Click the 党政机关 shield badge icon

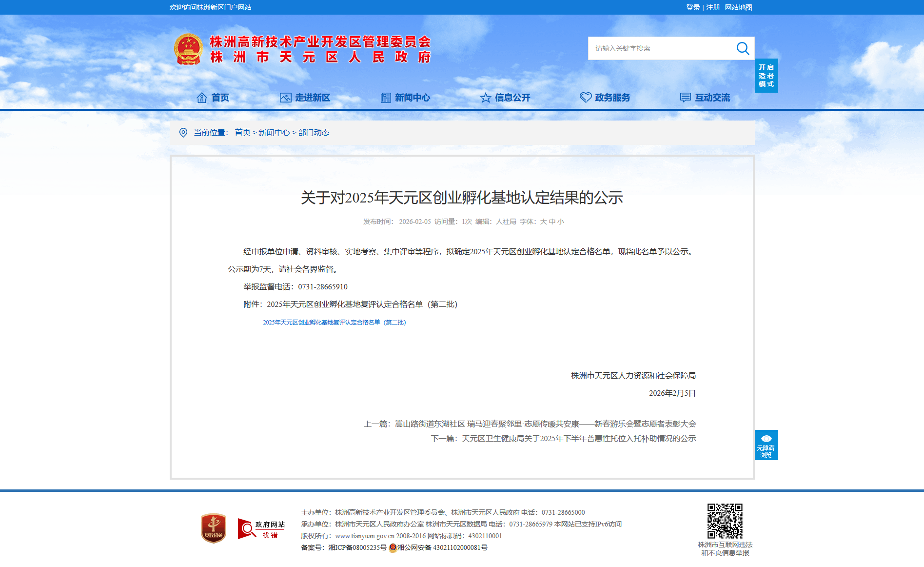(x=213, y=528)
